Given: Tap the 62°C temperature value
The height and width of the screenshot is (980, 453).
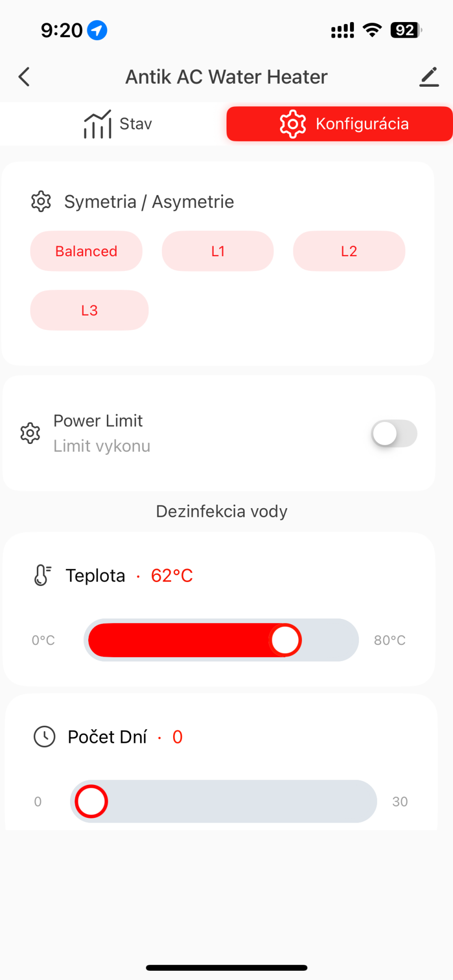Looking at the screenshot, I should pyautogui.click(x=172, y=575).
